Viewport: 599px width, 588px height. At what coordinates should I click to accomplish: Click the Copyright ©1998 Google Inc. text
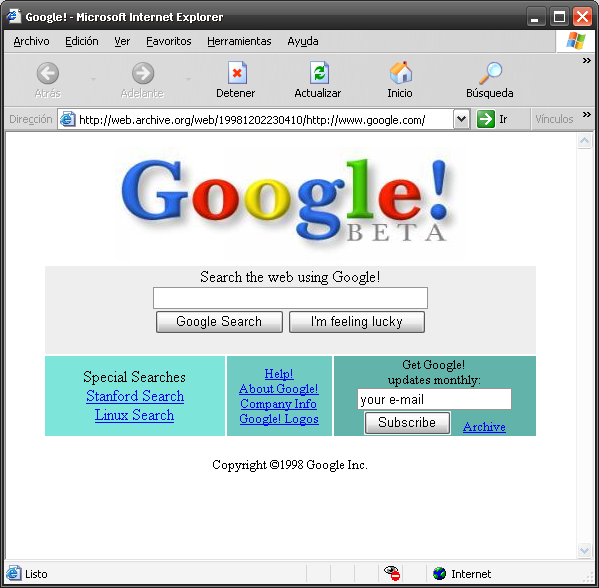click(290, 465)
